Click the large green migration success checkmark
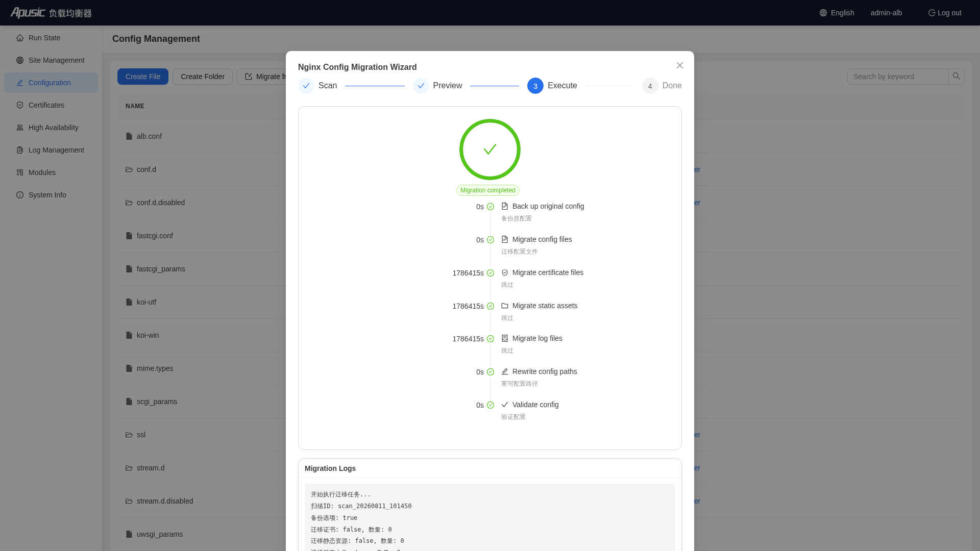This screenshot has width=980, height=551. pyautogui.click(x=490, y=149)
